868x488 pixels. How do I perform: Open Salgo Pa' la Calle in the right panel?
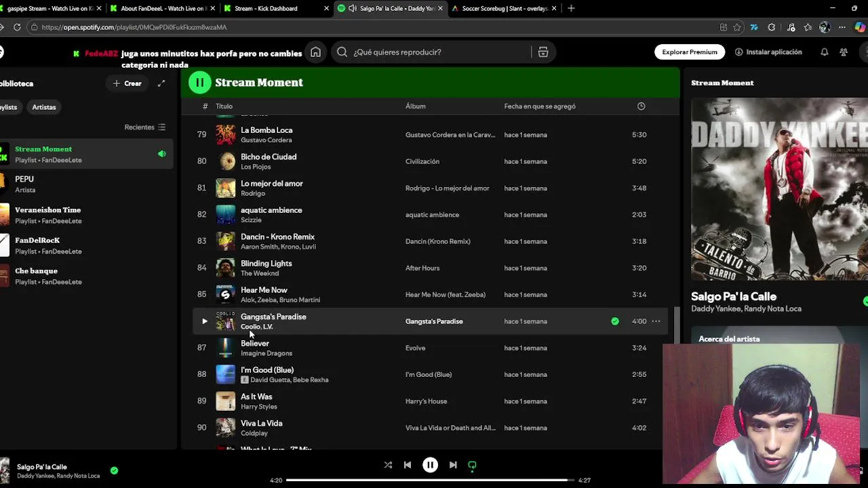(734, 297)
